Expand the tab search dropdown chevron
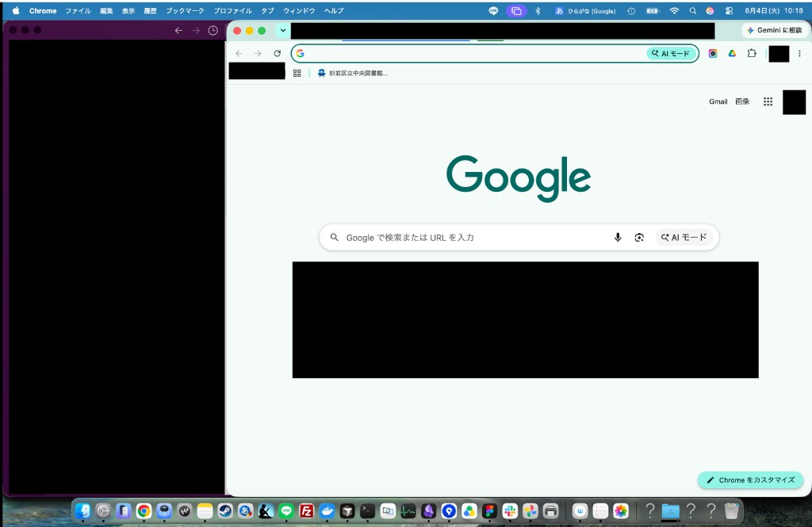812x527 pixels. (283, 31)
